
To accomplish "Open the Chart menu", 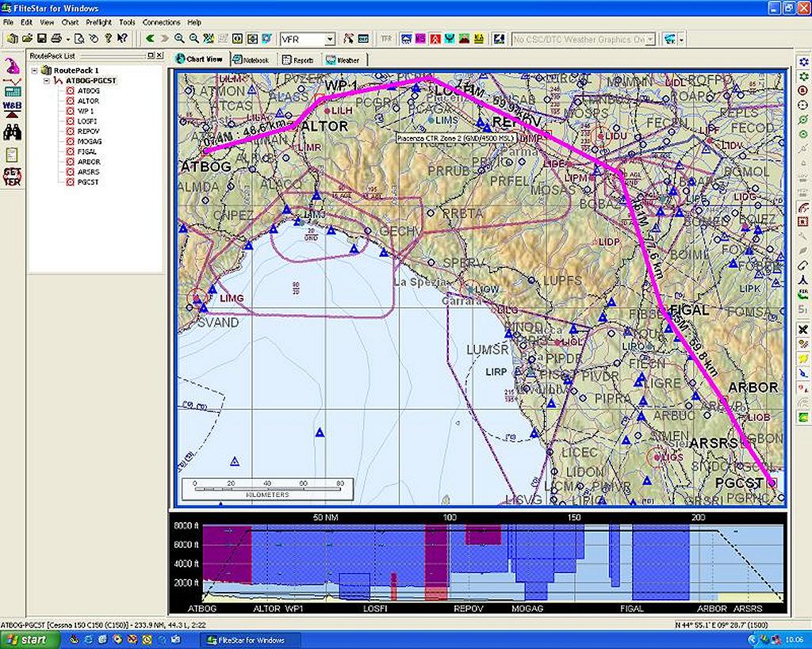I will pyautogui.click(x=70, y=23).
